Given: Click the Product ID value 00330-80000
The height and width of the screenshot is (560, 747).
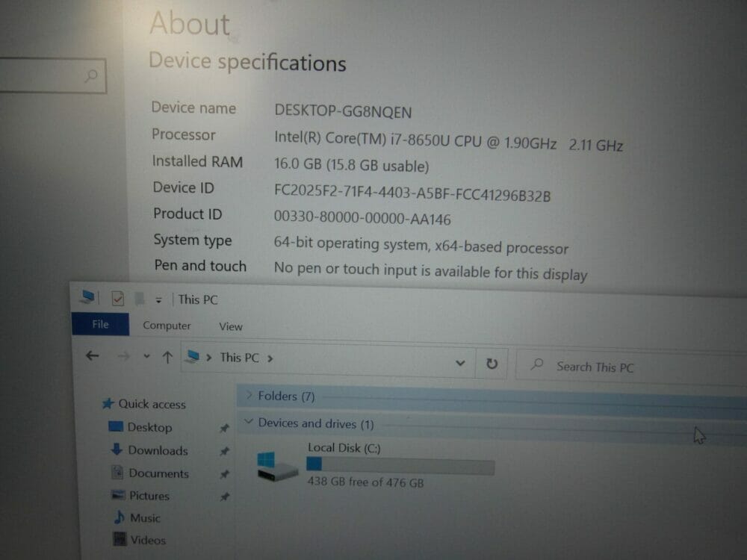Looking at the screenshot, I should tap(362, 218).
